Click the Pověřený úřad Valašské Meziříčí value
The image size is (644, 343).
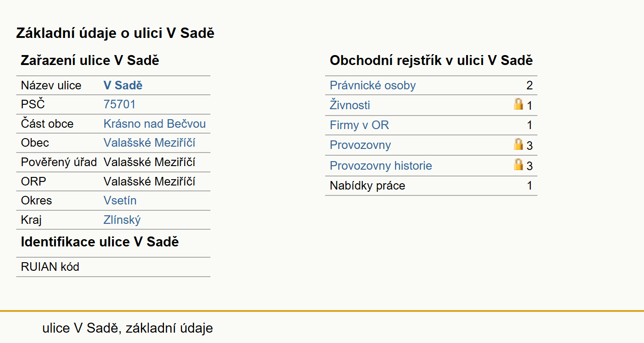[149, 162]
